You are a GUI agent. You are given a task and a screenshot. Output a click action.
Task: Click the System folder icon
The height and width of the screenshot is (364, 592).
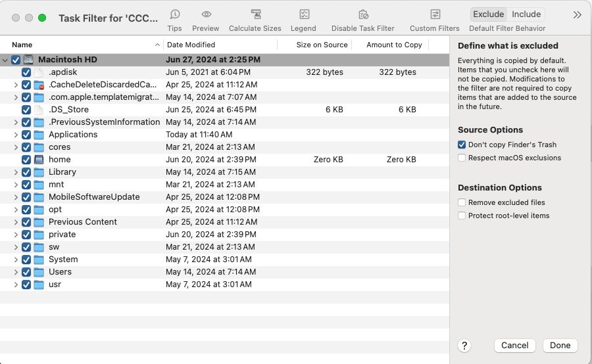pos(39,260)
